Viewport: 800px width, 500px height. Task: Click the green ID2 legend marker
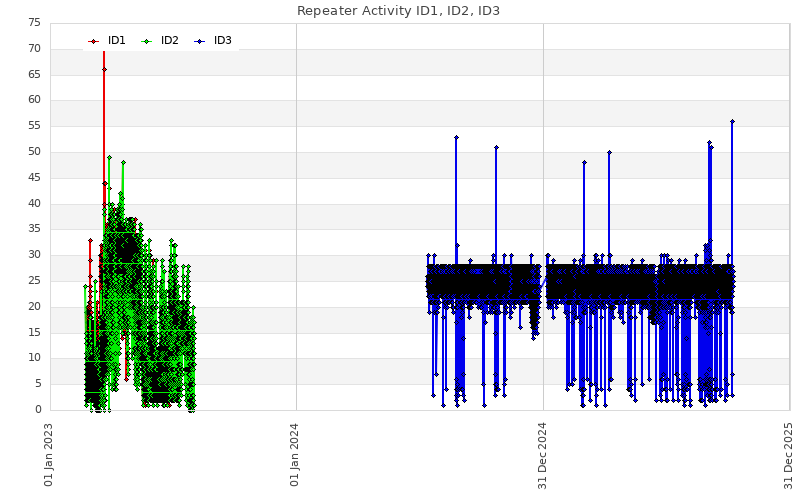[x=146, y=41]
